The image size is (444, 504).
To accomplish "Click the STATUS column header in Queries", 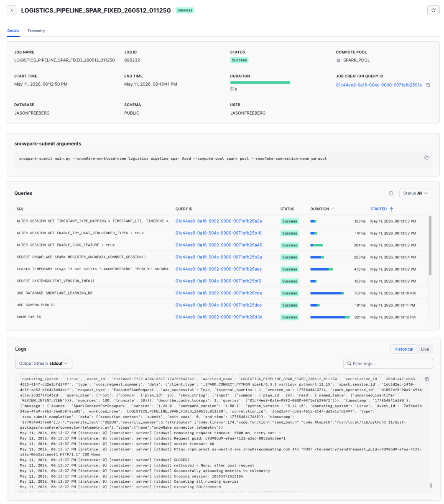I will pos(287,209).
